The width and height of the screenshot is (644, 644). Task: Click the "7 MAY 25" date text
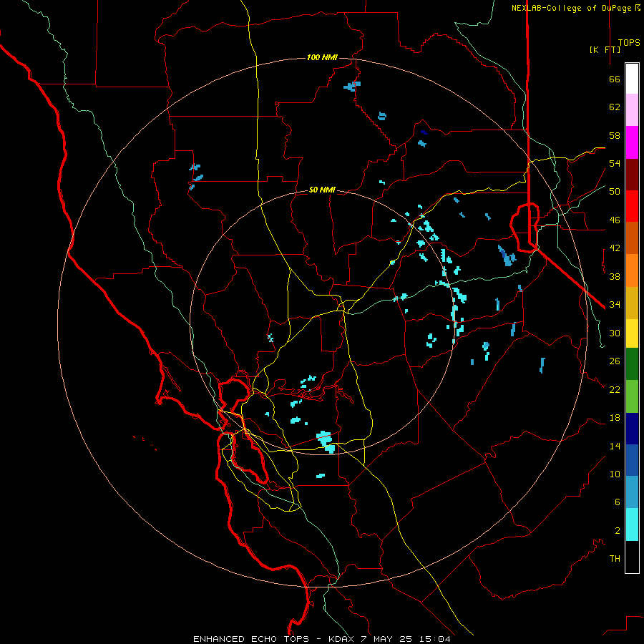[388, 639]
